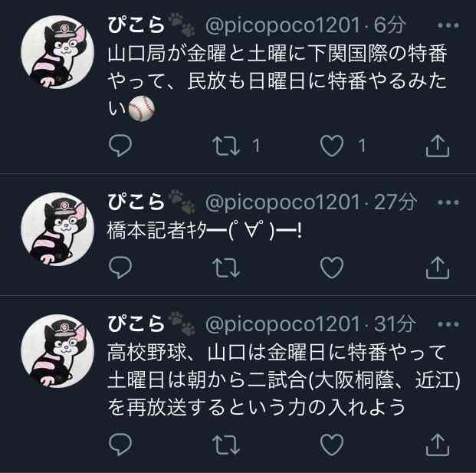476x473 pixels.
Task: Open cat avatar beside the 山口局 tweet
Action: [57, 52]
